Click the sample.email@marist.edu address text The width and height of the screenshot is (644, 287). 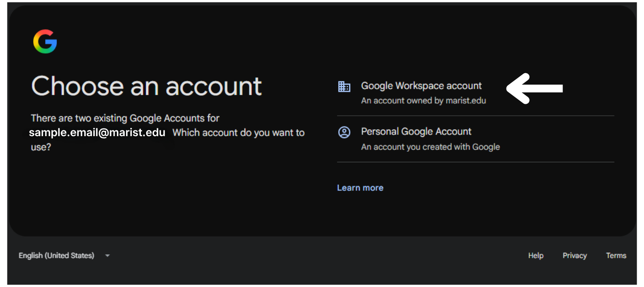pos(97,132)
